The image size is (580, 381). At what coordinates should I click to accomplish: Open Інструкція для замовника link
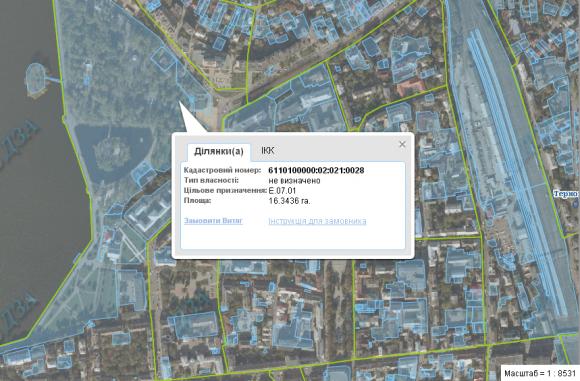coord(317,221)
